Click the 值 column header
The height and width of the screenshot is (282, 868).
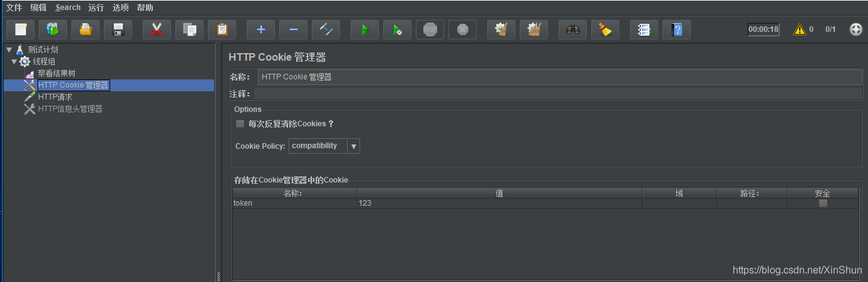click(500, 193)
